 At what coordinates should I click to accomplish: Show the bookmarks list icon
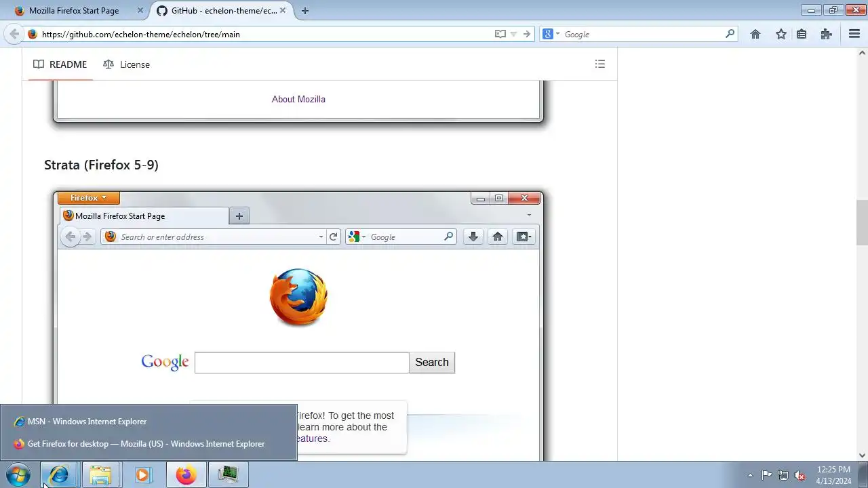[802, 34]
